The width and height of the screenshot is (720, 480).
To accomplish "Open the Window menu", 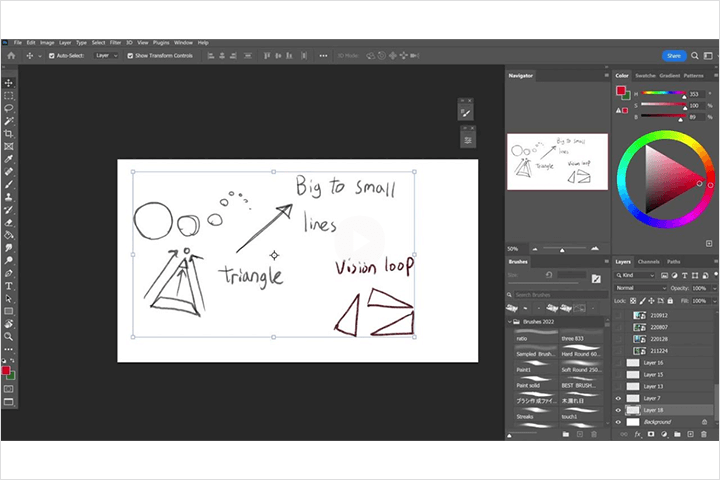I will click(183, 42).
